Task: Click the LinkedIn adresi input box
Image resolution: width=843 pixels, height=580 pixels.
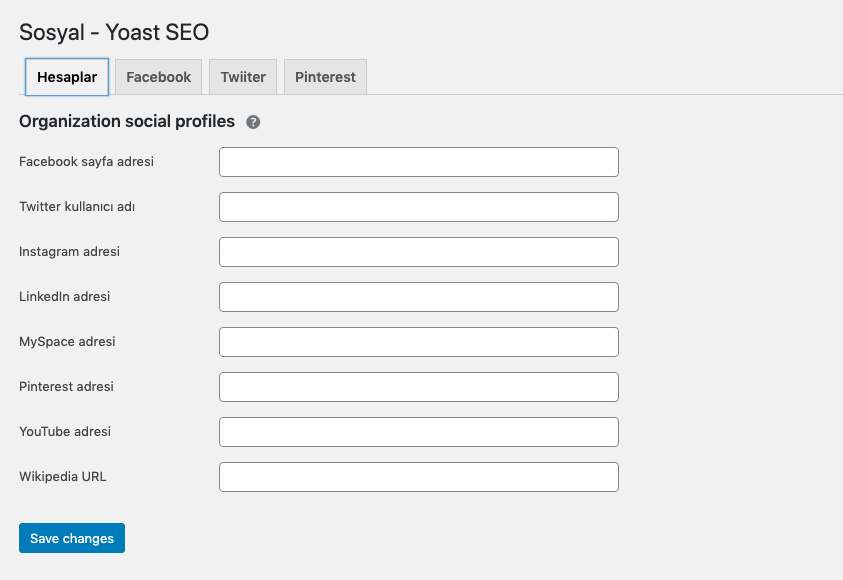Action: (418, 297)
